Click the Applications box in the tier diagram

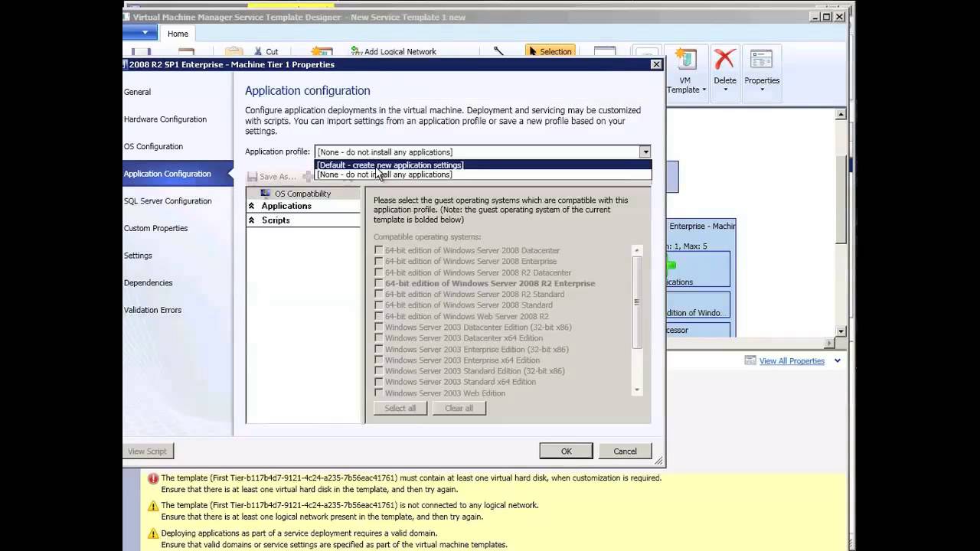click(x=697, y=270)
